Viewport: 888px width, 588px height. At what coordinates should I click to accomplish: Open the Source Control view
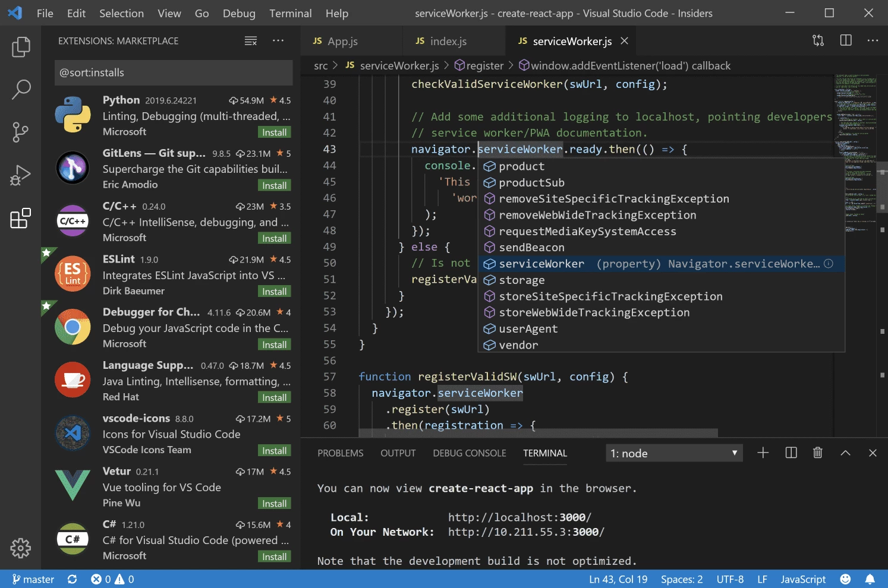click(x=21, y=132)
